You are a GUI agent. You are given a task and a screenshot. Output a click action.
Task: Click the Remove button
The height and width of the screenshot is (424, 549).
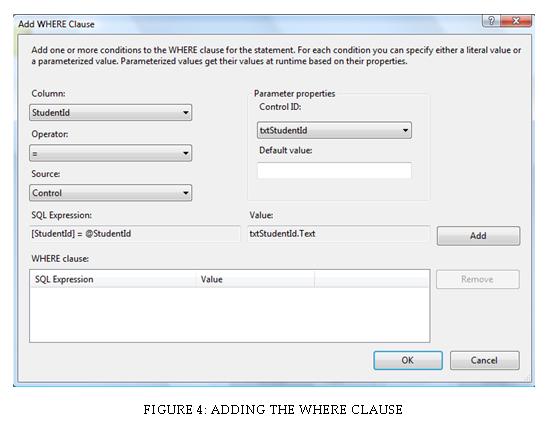pyautogui.click(x=478, y=279)
